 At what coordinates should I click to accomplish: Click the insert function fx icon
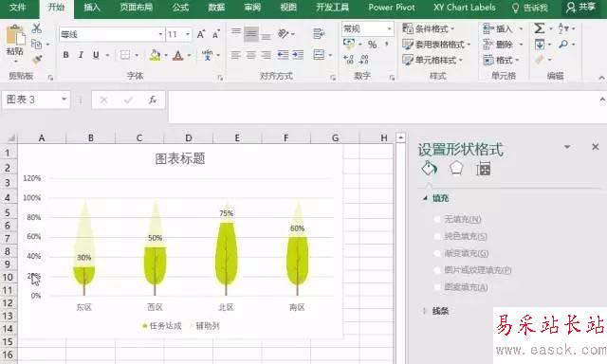tap(153, 100)
